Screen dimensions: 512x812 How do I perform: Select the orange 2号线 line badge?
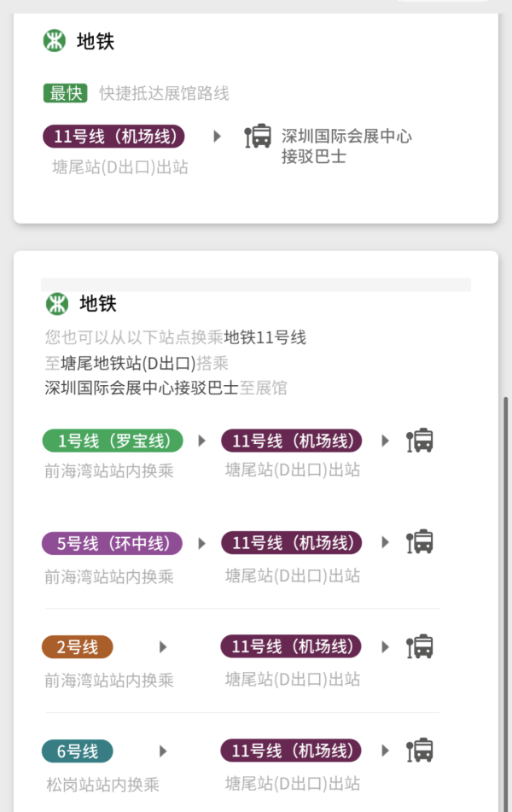click(x=78, y=646)
